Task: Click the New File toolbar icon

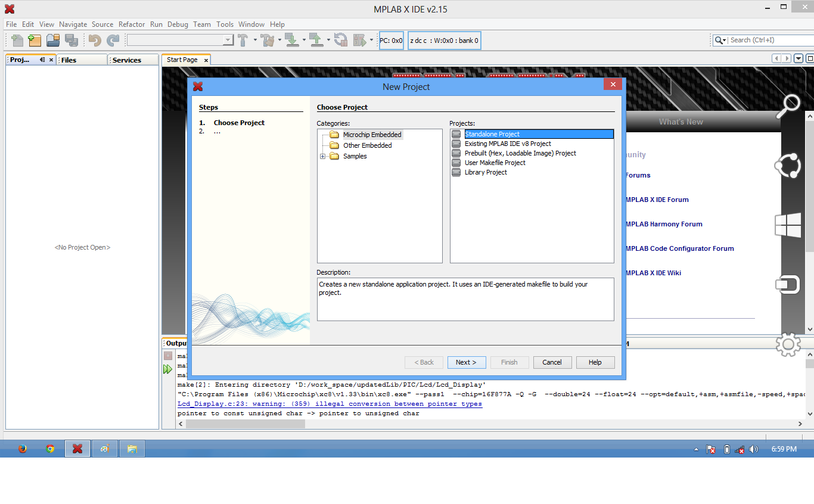Action: (17, 40)
